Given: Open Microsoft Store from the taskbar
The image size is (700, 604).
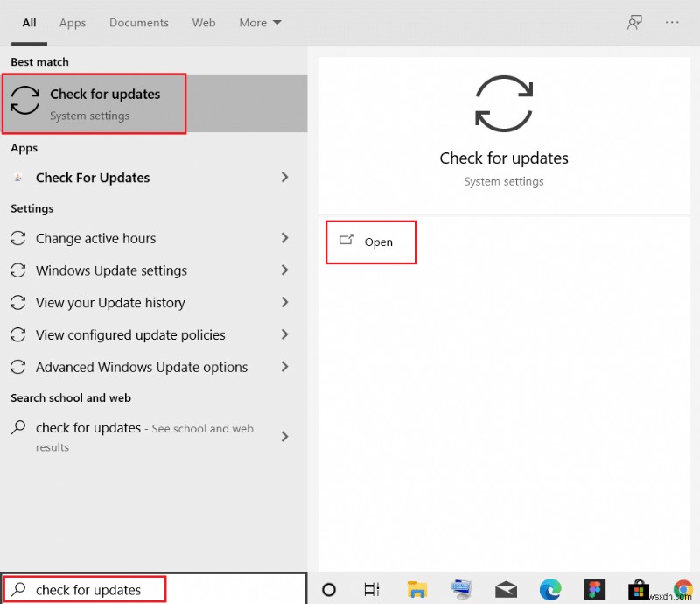Looking at the screenshot, I should coord(639,589).
